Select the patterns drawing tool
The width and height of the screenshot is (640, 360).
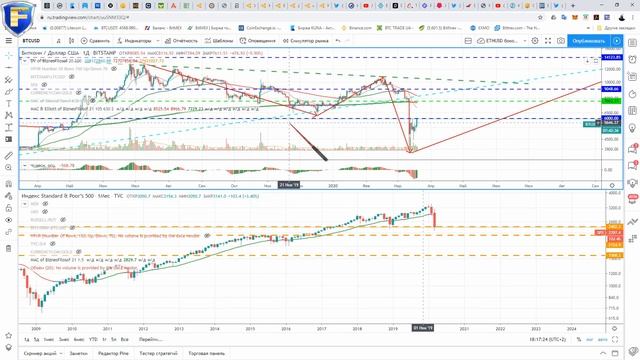click(9, 116)
